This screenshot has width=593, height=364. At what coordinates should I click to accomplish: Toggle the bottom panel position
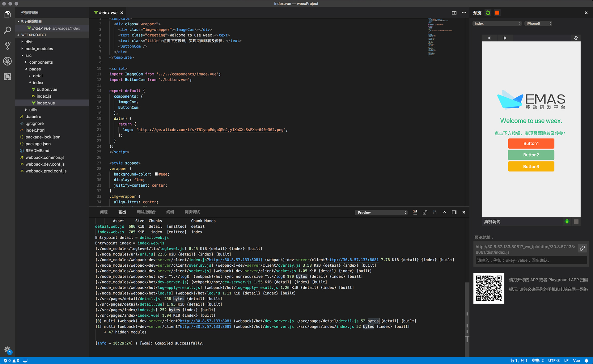point(454,212)
